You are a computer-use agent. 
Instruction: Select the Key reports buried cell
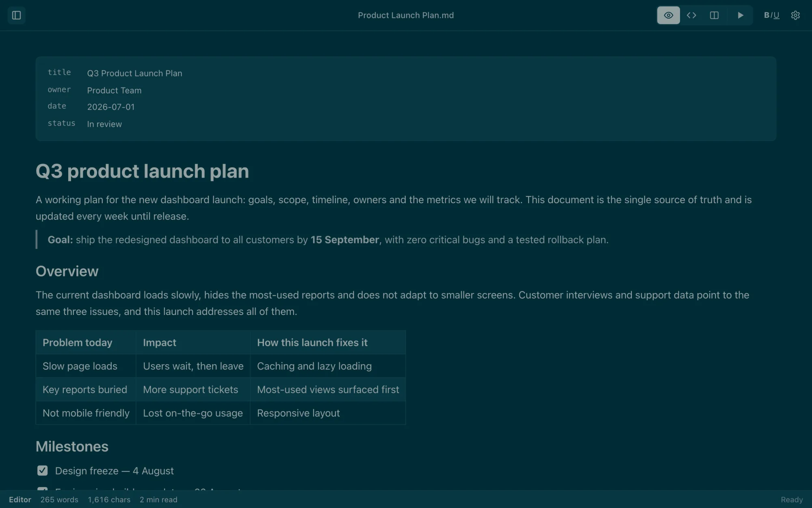point(86,390)
